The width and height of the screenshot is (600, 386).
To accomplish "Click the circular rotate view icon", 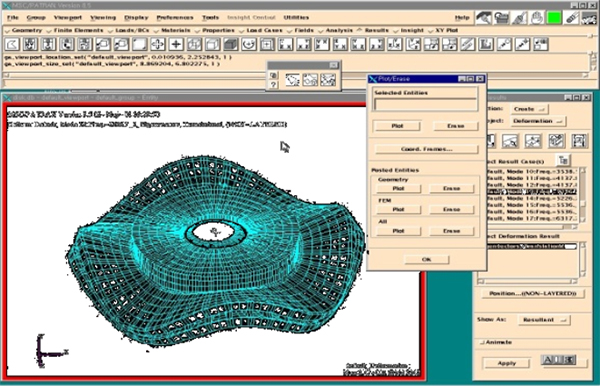I will (249, 44).
